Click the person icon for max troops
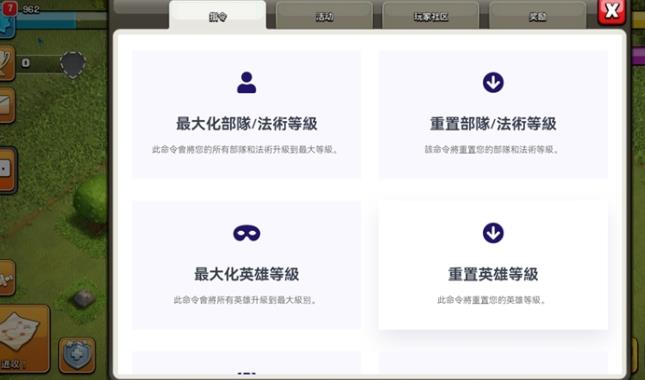Screen dimensions: 645x380 (x=246, y=83)
